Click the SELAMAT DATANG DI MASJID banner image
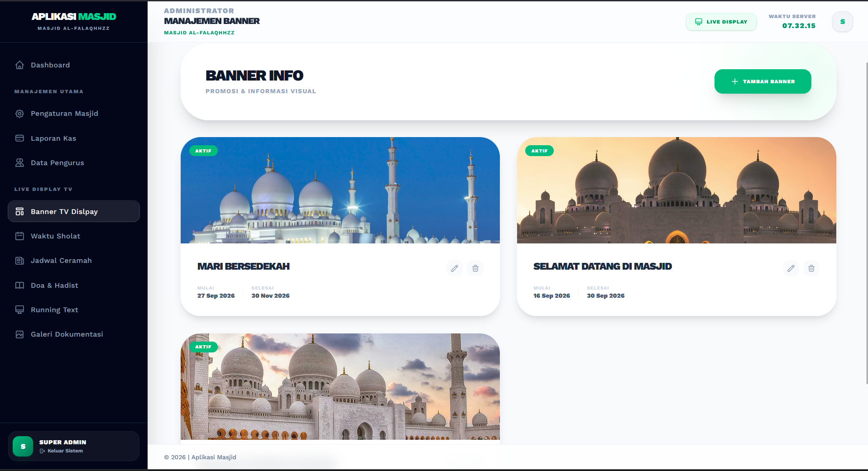Image resolution: width=868 pixels, height=471 pixels. click(x=676, y=190)
